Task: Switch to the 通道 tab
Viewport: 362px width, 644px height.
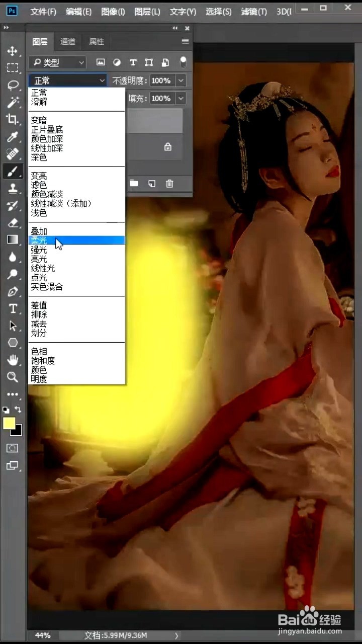Action: pos(68,41)
